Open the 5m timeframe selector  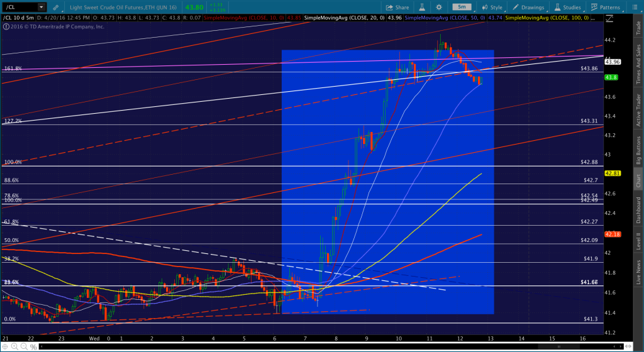coord(462,7)
